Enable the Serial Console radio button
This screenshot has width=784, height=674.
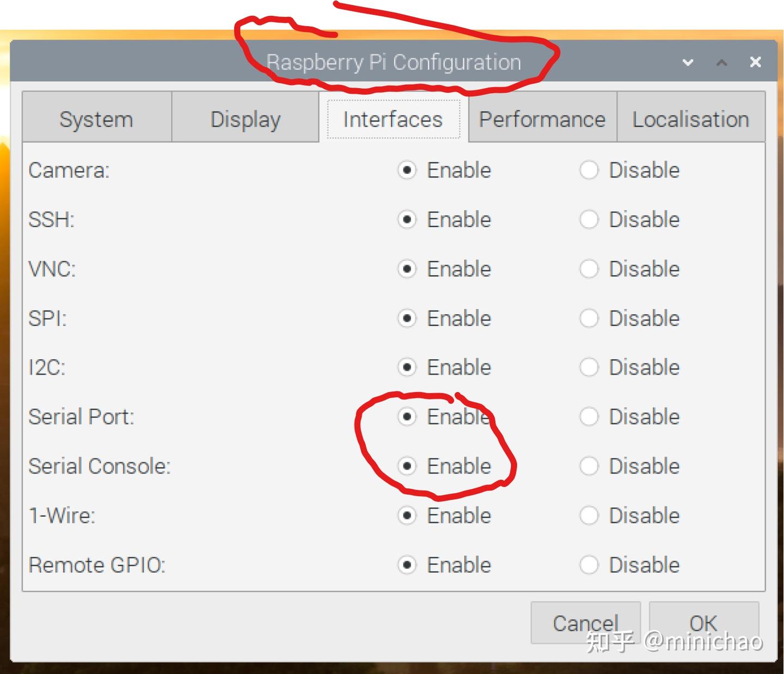(x=407, y=466)
